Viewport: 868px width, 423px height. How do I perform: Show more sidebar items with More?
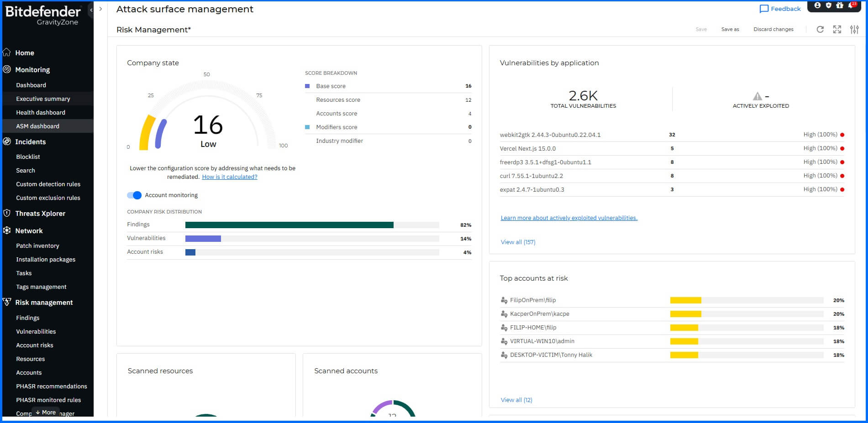[46, 412]
